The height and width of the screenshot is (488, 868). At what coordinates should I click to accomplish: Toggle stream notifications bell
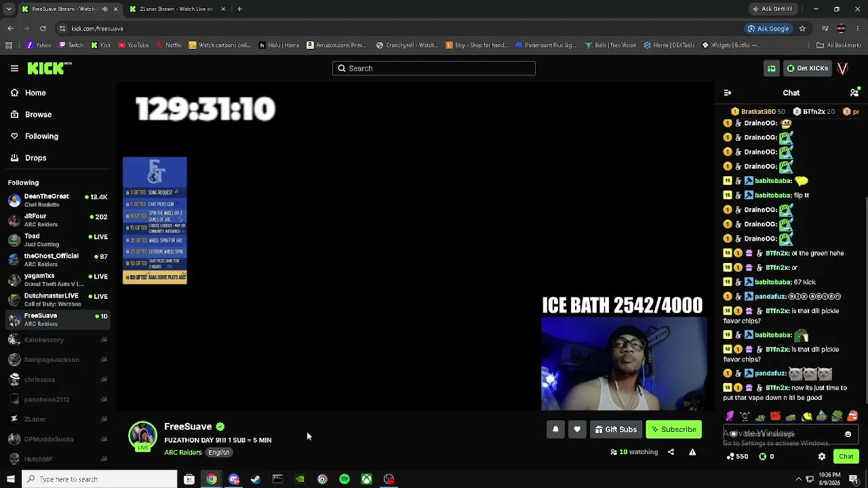coord(555,429)
